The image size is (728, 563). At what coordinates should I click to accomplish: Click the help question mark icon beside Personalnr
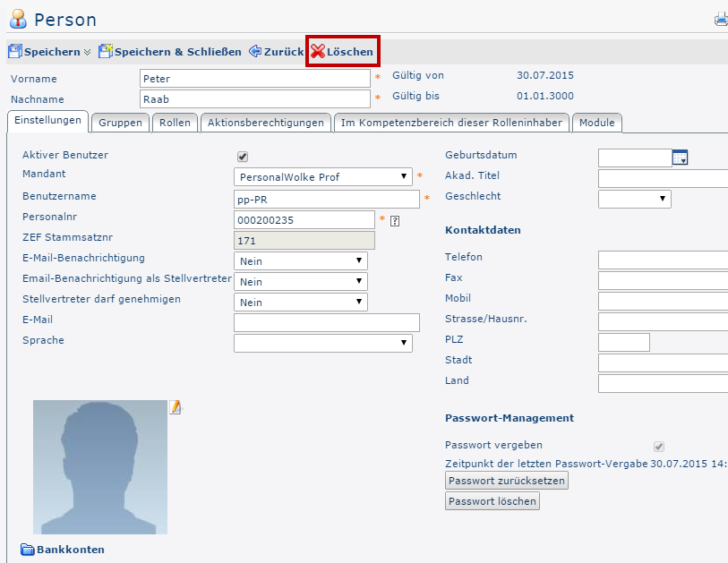395,221
